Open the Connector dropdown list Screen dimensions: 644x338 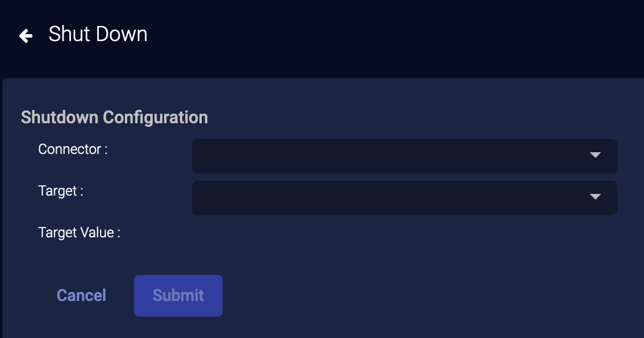coord(393,156)
